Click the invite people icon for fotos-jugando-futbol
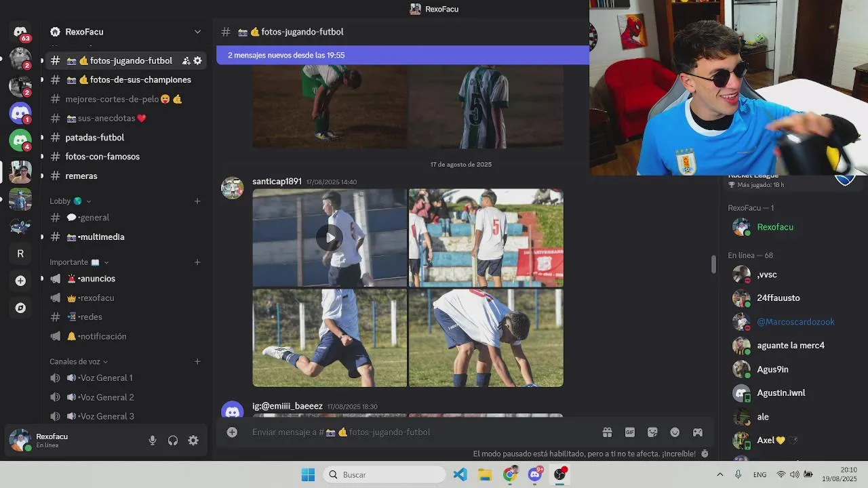The width and height of the screenshot is (868, 488). coord(186,60)
